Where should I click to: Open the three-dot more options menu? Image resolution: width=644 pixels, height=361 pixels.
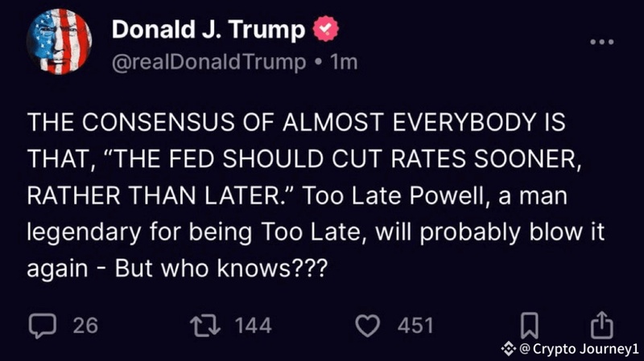click(601, 43)
